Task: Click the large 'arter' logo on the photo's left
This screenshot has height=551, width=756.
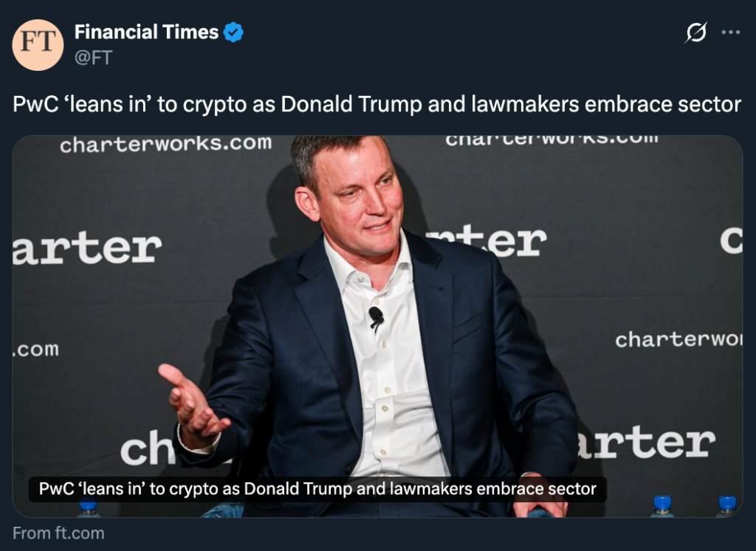Action: pyautogui.click(x=87, y=248)
